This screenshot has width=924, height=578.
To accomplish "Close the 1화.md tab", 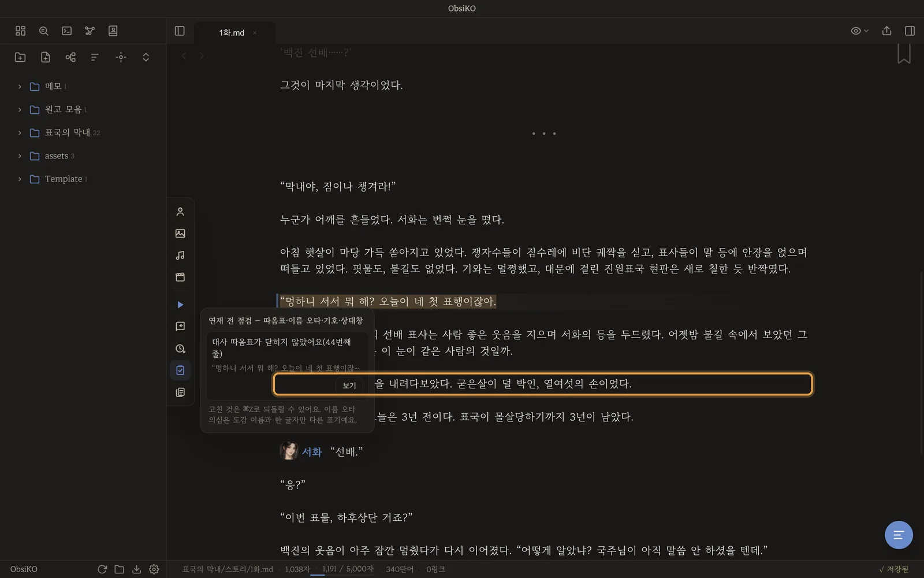I will pyautogui.click(x=255, y=33).
